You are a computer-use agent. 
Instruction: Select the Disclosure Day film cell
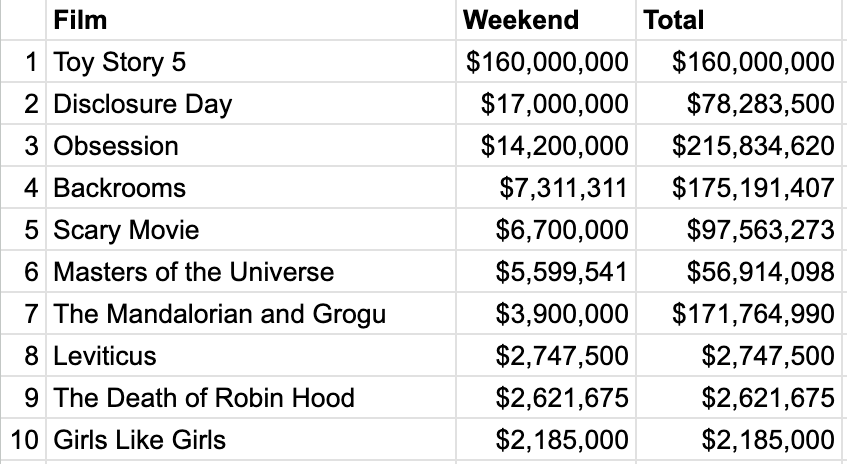click(x=251, y=103)
